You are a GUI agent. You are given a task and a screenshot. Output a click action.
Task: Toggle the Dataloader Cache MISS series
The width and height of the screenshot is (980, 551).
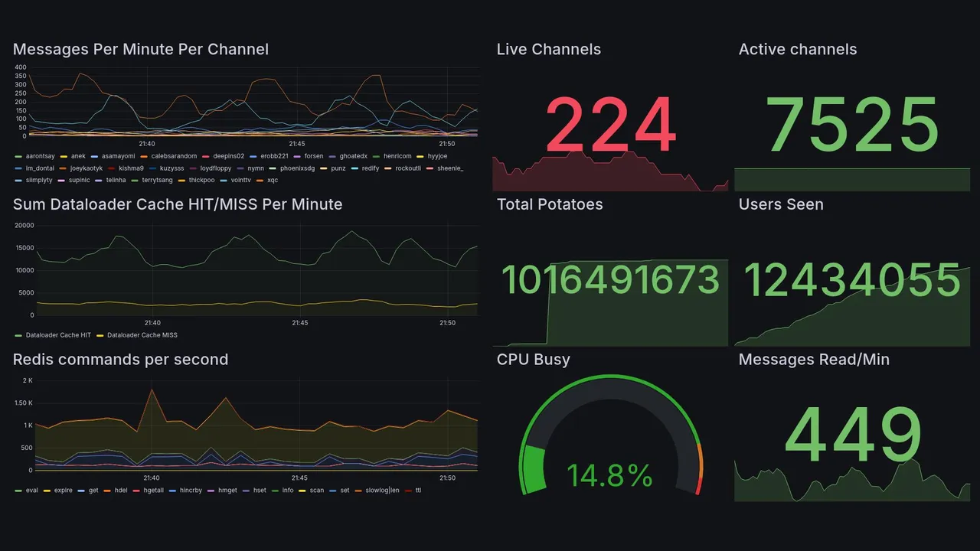pyautogui.click(x=142, y=335)
